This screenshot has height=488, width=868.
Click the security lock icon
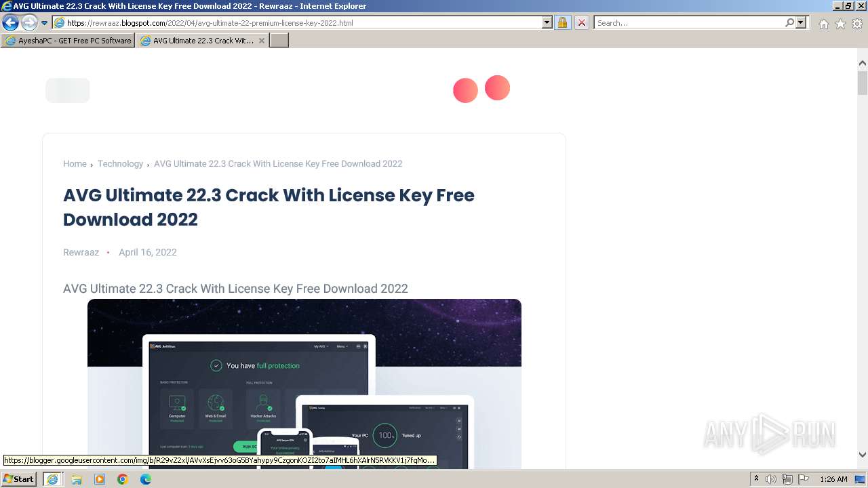[562, 23]
